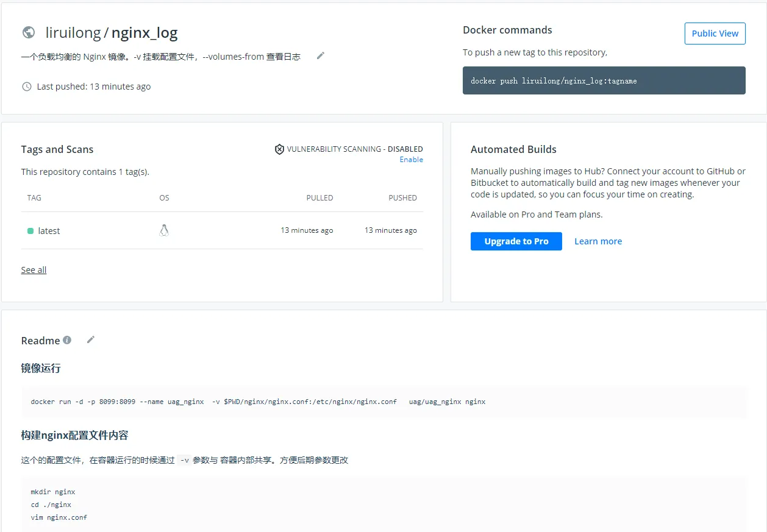The height and width of the screenshot is (532, 767).
Task: Edit repository description with pencil icon
Action: click(321, 56)
